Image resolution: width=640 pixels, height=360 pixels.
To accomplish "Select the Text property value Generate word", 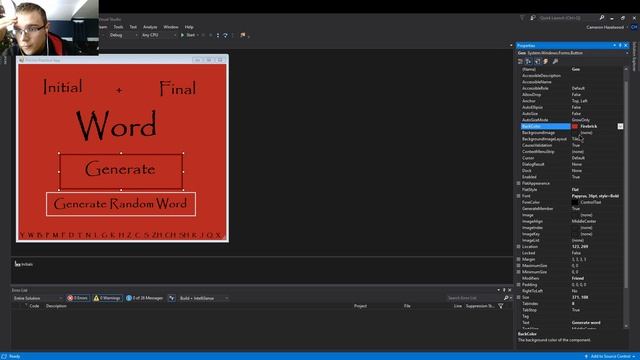I will (586, 323).
